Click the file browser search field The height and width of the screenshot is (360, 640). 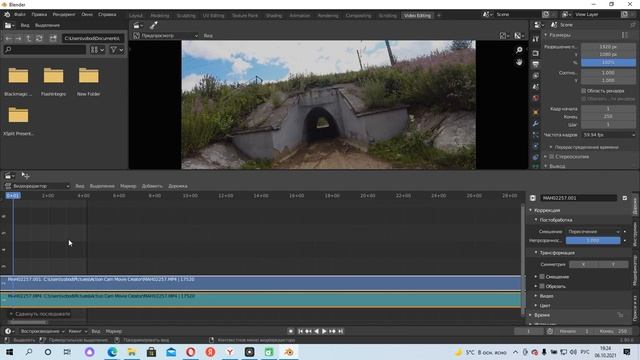44,50
